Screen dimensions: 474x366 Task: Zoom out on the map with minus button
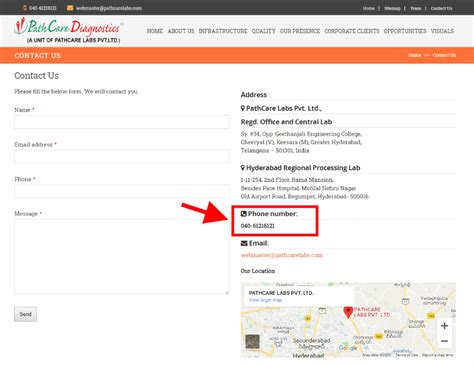444,341
